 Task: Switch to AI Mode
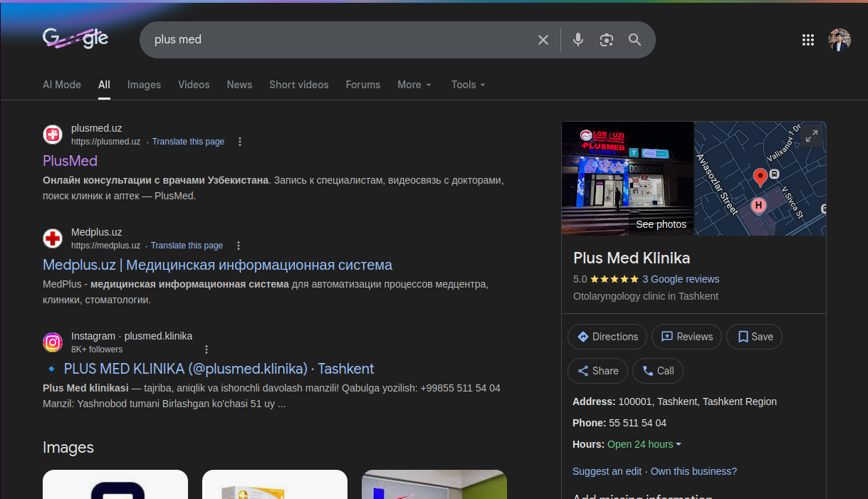(62, 85)
